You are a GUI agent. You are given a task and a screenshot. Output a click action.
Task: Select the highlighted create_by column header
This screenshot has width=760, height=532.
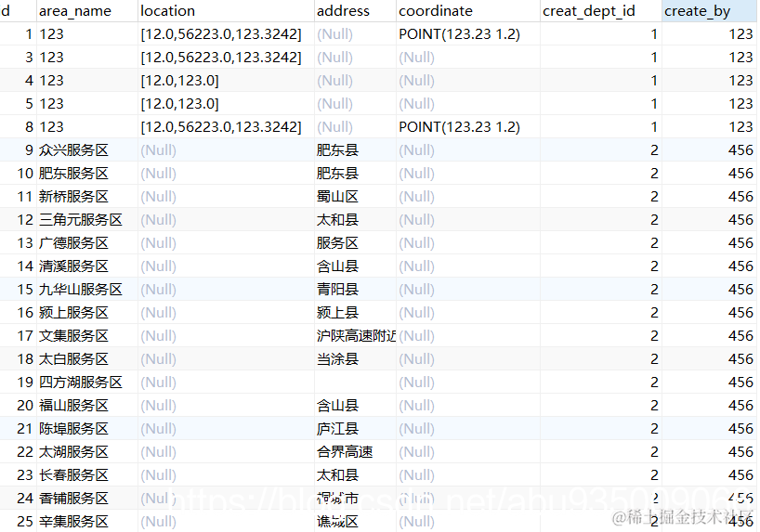tap(709, 10)
